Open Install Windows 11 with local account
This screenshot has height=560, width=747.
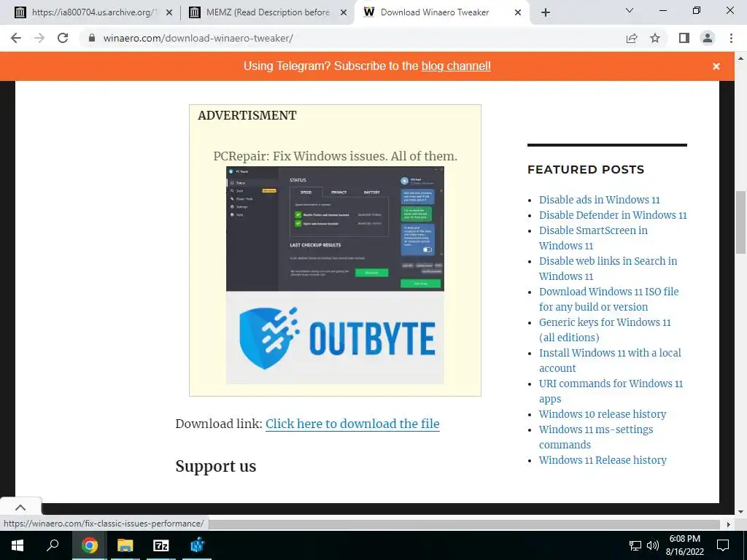point(610,360)
